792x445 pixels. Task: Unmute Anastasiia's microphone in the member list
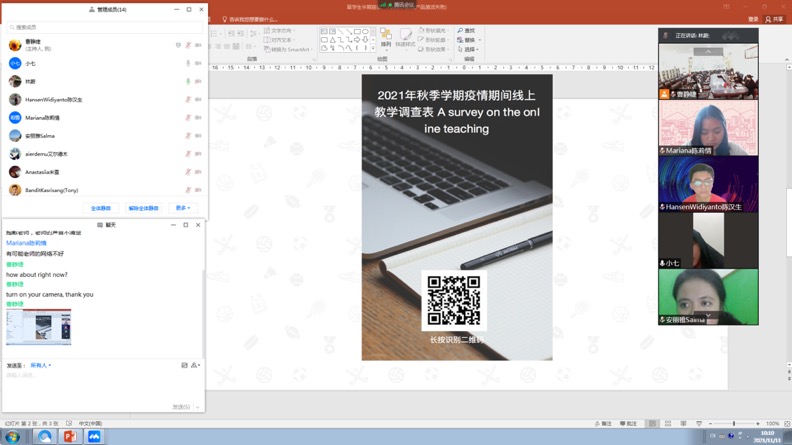(188, 172)
